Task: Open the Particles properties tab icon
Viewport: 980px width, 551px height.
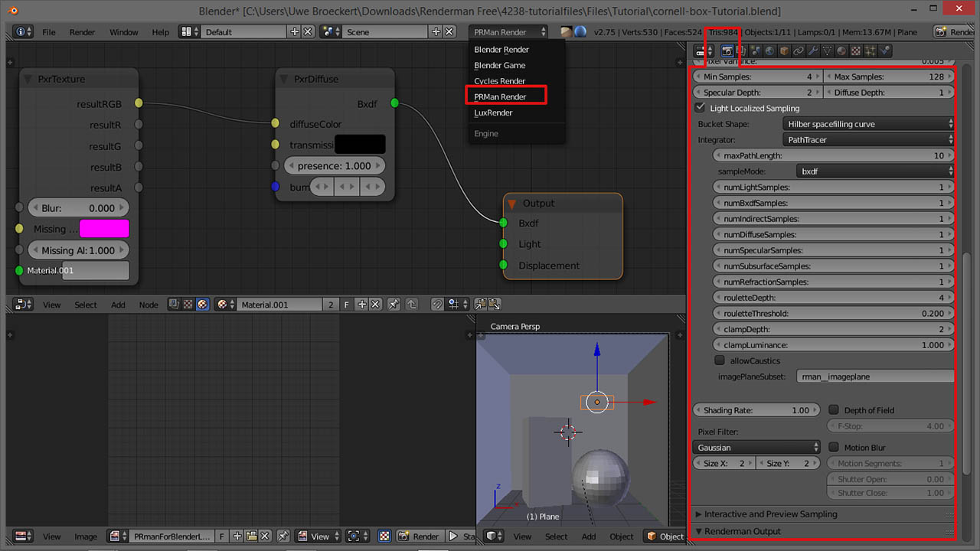Action: [871, 51]
